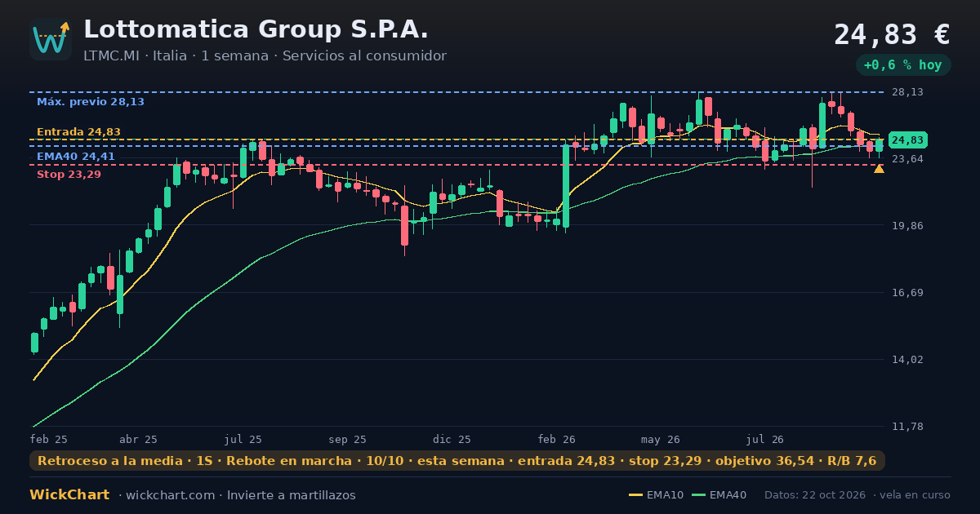The image size is (980, 514).
Task: Click the Invierte a martillazos slogan
Action: tap(292, 495)
